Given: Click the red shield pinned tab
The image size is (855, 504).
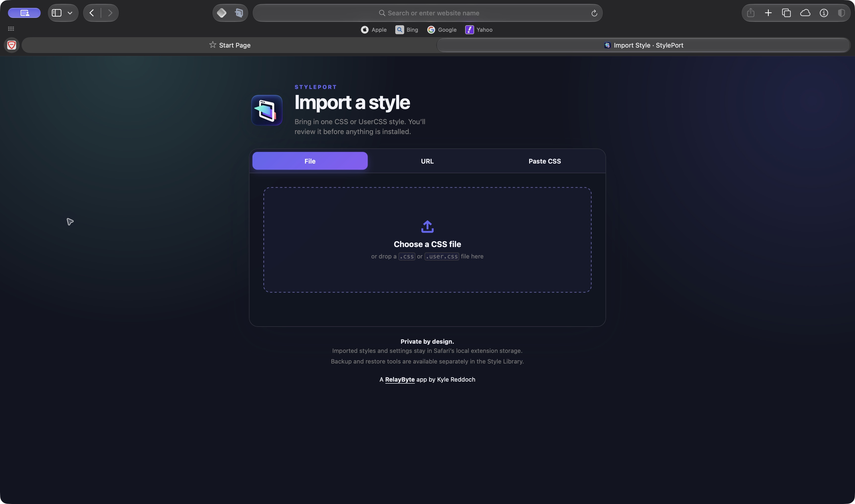Looking at the screenshot, I should 12,45.
